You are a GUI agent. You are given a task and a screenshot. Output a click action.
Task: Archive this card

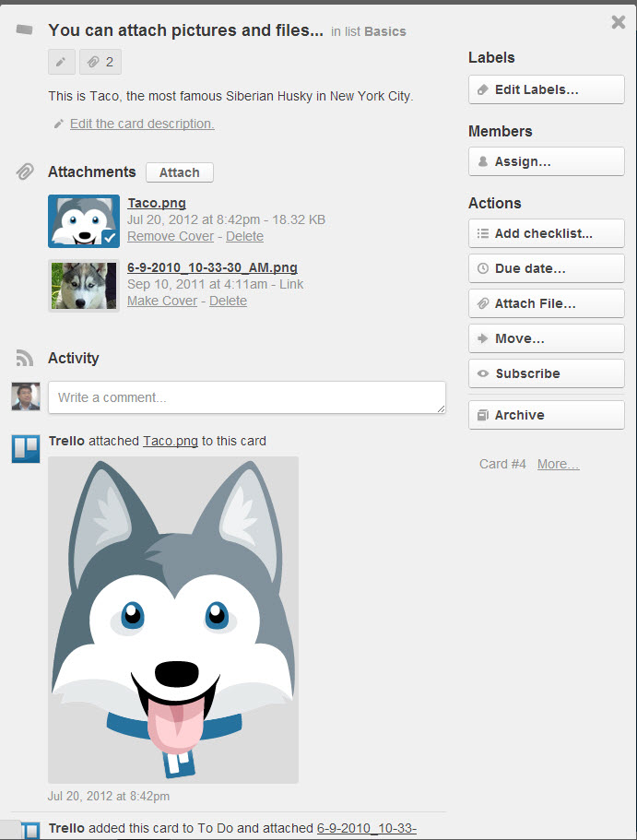coord(546,415)
